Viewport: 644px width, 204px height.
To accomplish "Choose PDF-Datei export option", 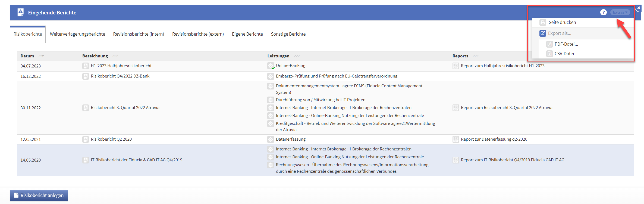I will click(566, 44).
